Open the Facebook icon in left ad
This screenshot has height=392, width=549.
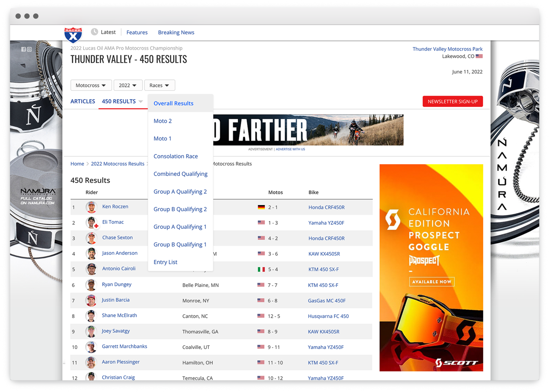tap(24, 49)
